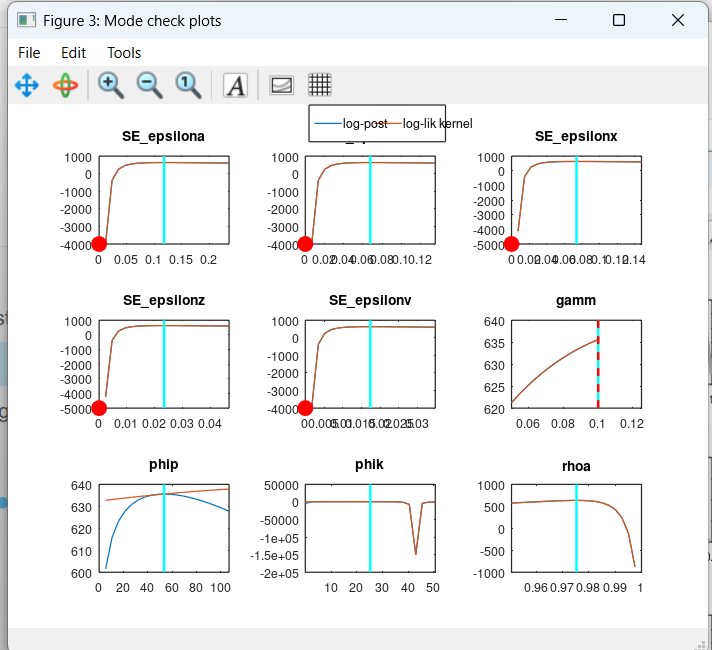This screenshot has width=712, height=650.
Task: Toggle axes visibility with toolbar icon
Action: point(281,85)
